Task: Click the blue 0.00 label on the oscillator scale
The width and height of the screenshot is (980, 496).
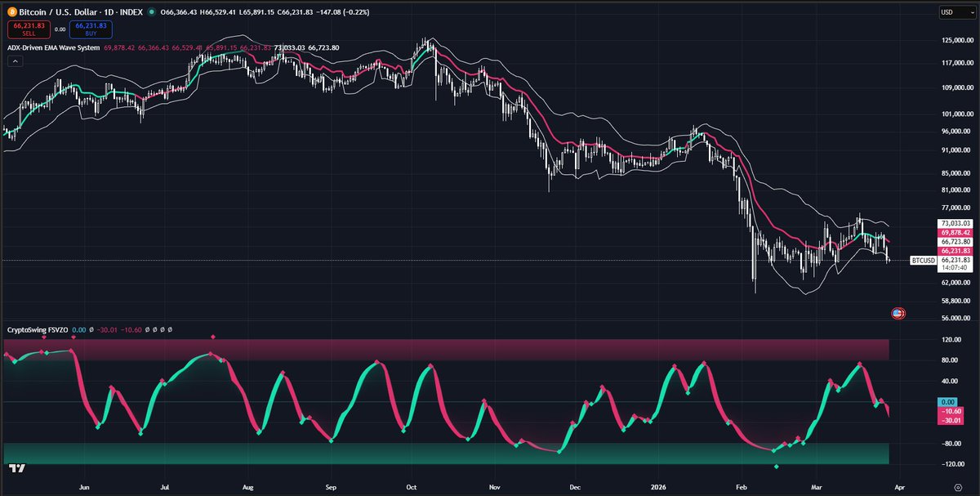Action: tap(948, 402)
